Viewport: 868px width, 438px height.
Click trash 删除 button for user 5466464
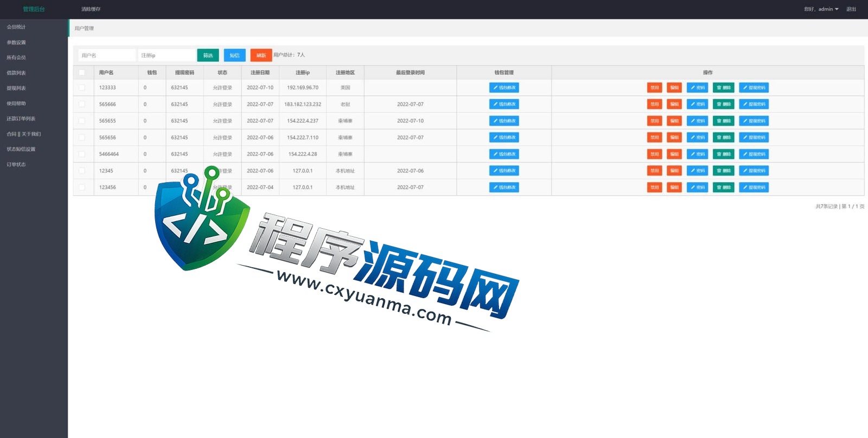point(724,154)
